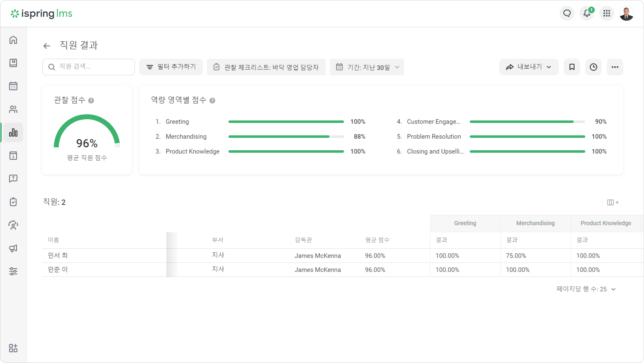The width and height of the screenshot is (644, 363).
Task: Open the add apps icon at sidebar bottom
Action: coord(13,348)
